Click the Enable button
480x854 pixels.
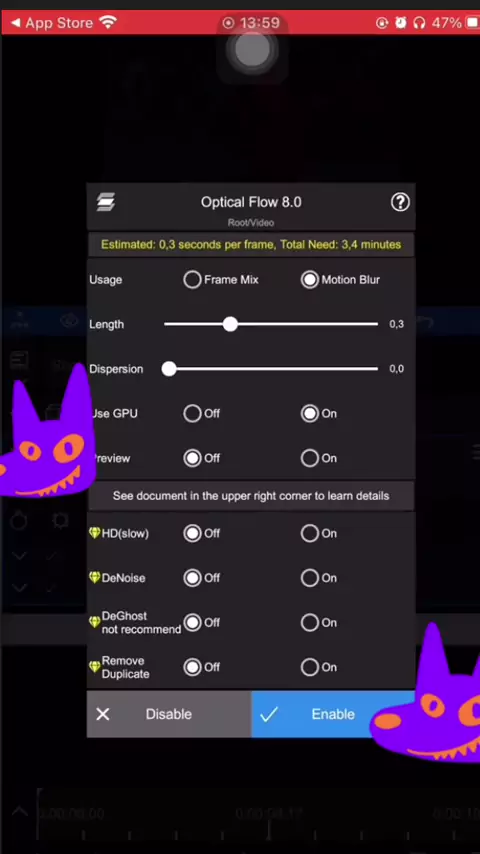(x=333, y=714)
